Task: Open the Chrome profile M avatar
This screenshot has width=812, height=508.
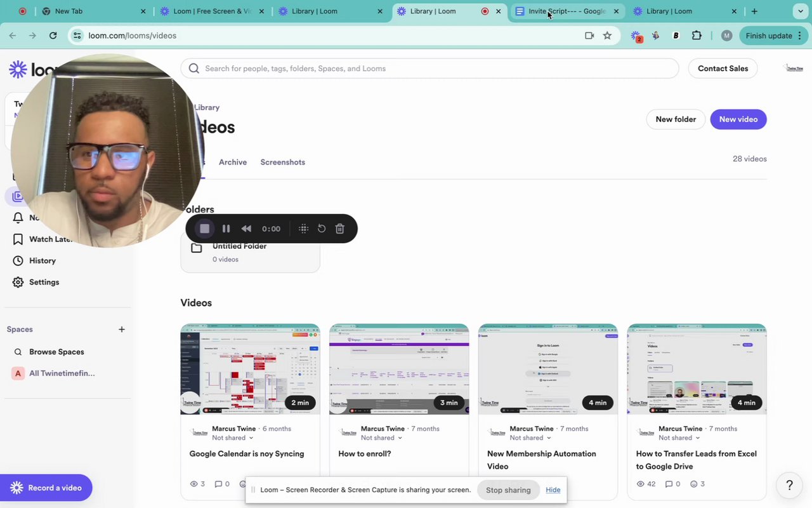Action: 727,36
